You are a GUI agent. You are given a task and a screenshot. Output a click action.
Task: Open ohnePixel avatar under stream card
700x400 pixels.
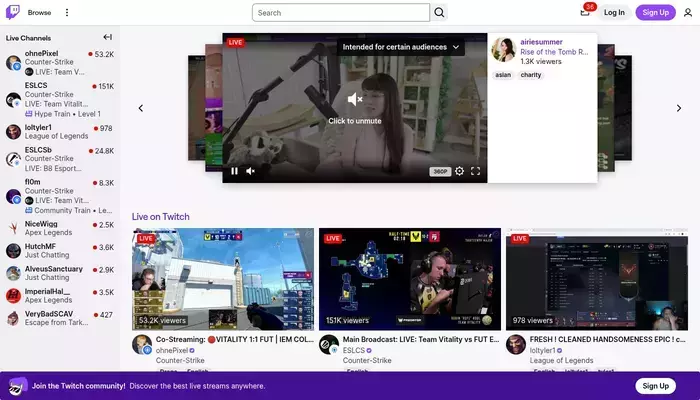coord(142,345)
